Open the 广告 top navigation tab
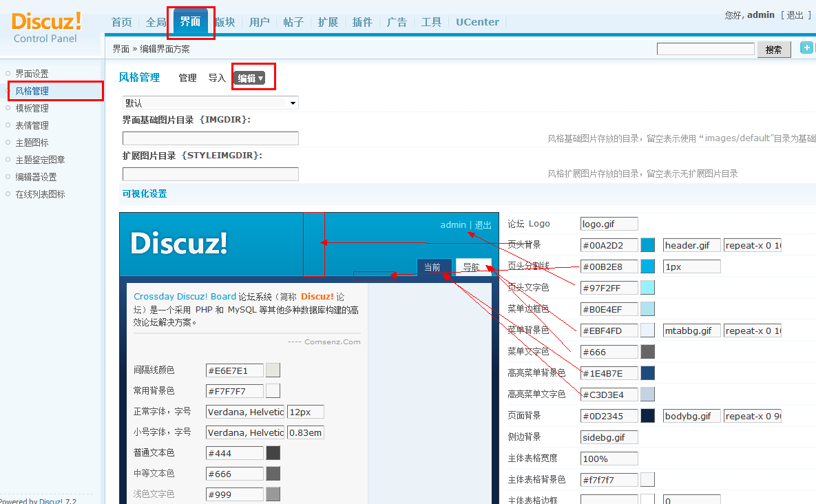The height and width of the screenshot is (504, 816). tap(397, 22)
